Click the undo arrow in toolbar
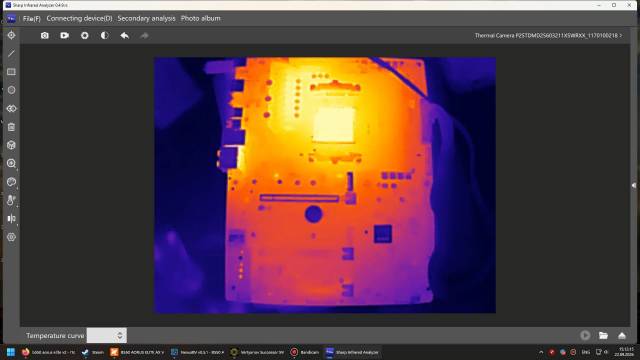 124,36
